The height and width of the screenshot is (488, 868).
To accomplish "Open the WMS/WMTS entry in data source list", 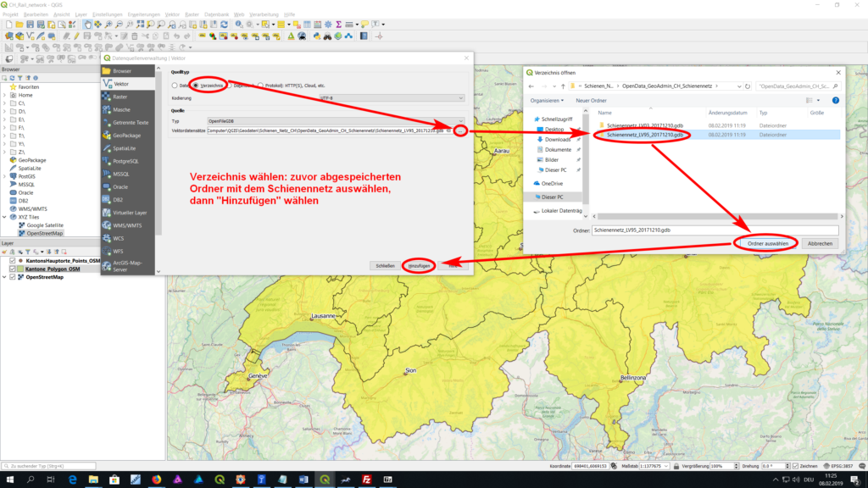I will click(127, 225).
